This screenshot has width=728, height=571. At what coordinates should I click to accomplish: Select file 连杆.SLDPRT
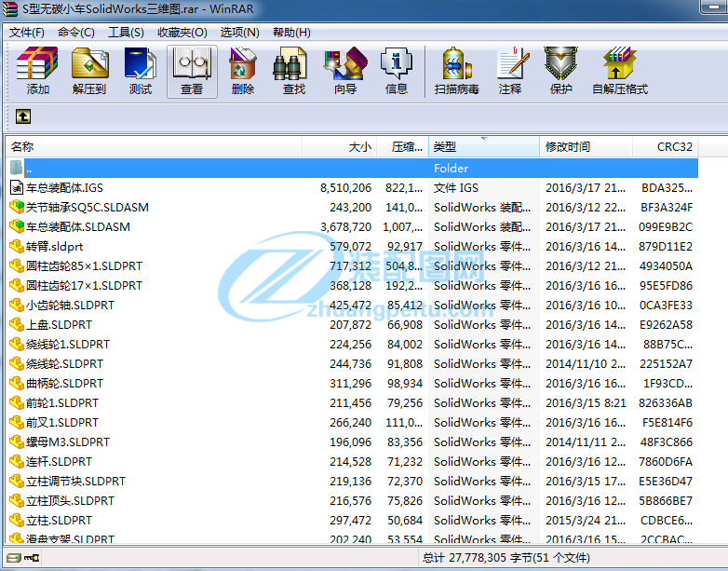59,461
